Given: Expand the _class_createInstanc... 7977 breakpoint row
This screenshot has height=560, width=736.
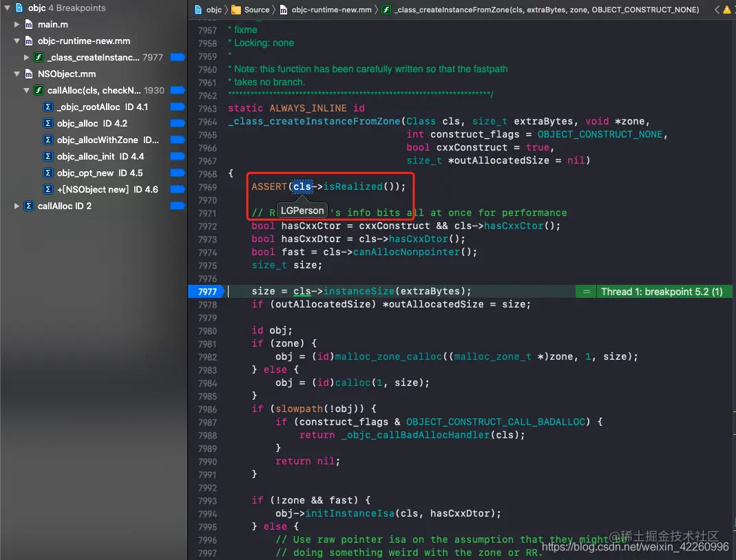Looking at the screenshot, I should tap(27, 57).
